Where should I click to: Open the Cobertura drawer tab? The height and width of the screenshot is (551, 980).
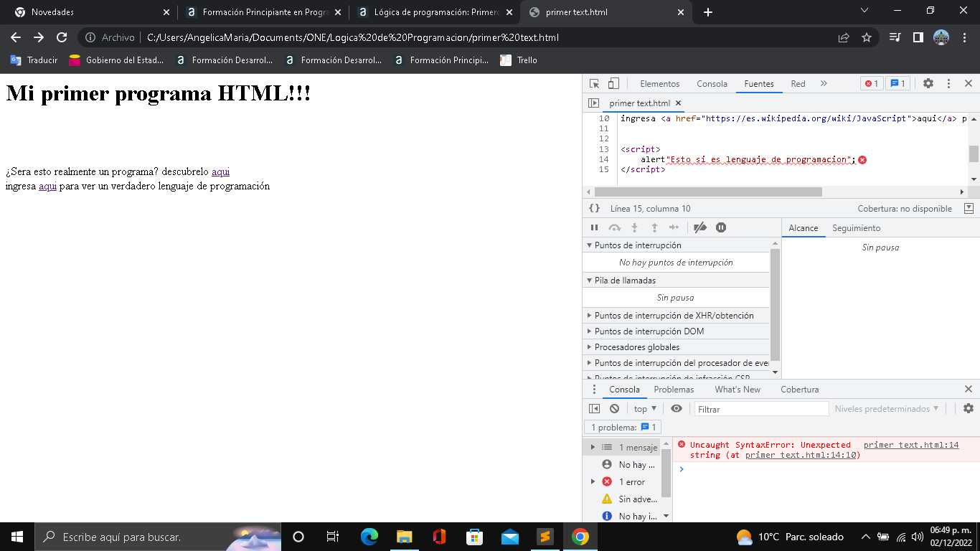pos(799,390)
